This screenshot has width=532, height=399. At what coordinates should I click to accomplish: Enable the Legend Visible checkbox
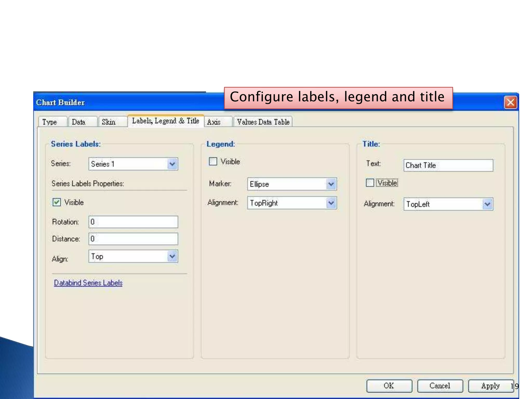point(213,161)
